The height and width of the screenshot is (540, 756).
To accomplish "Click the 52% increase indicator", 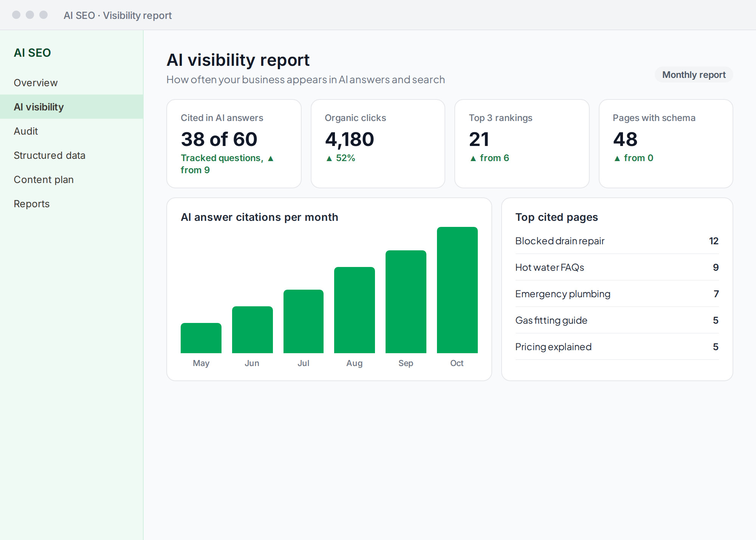I will tap(341, 158).
